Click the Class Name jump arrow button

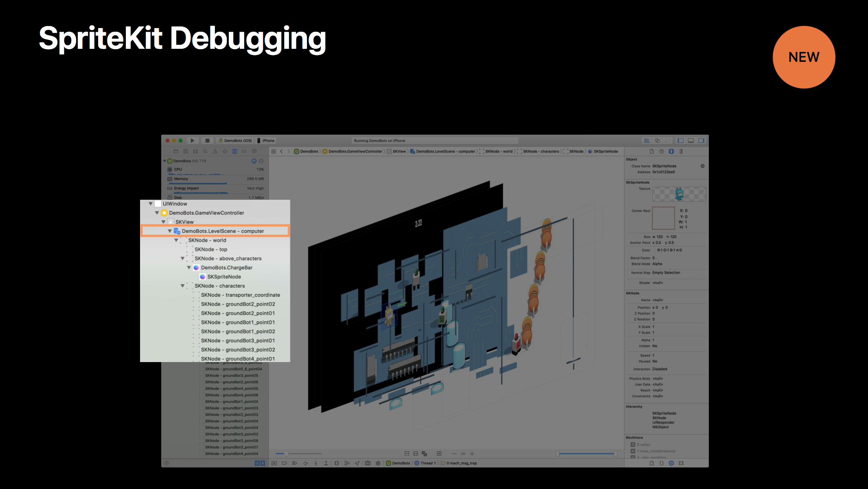click(702, 166)
